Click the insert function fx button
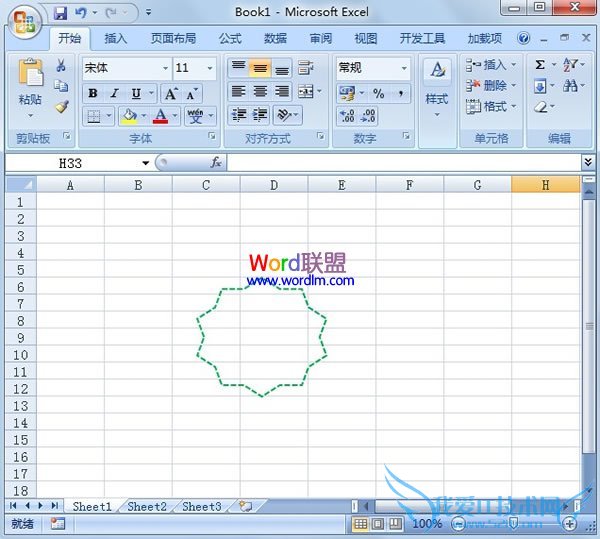This screenshot has width=600, height=539. pos(216,163)
